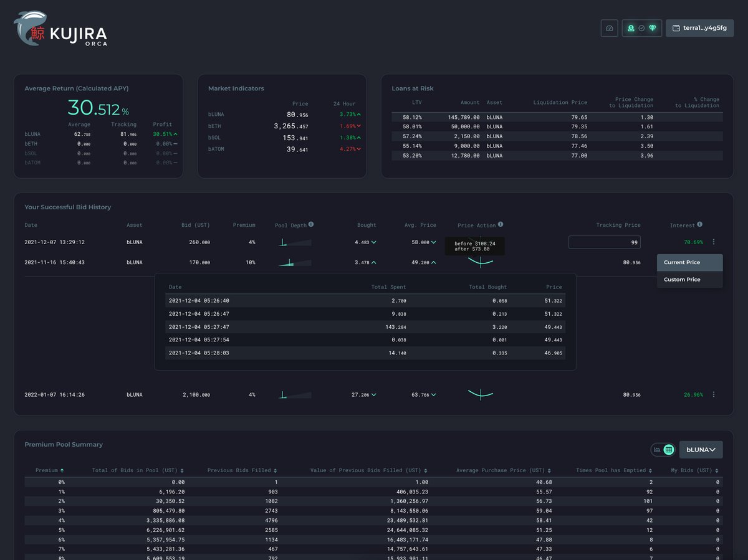Viewport: 748px width, 560px height.
Task: Expand bought details chevron next to 27.206
Action: coord(374,394)
